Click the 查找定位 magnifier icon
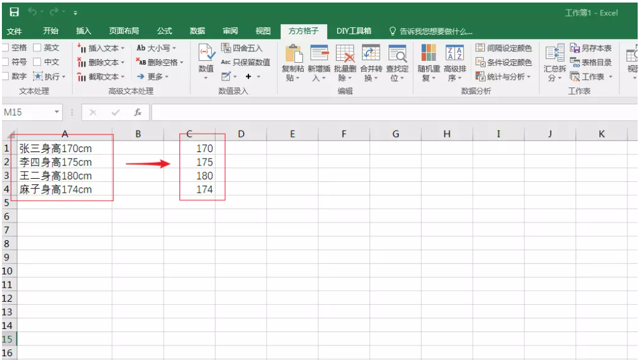The image size is (644, 360). tap(397, 53)
